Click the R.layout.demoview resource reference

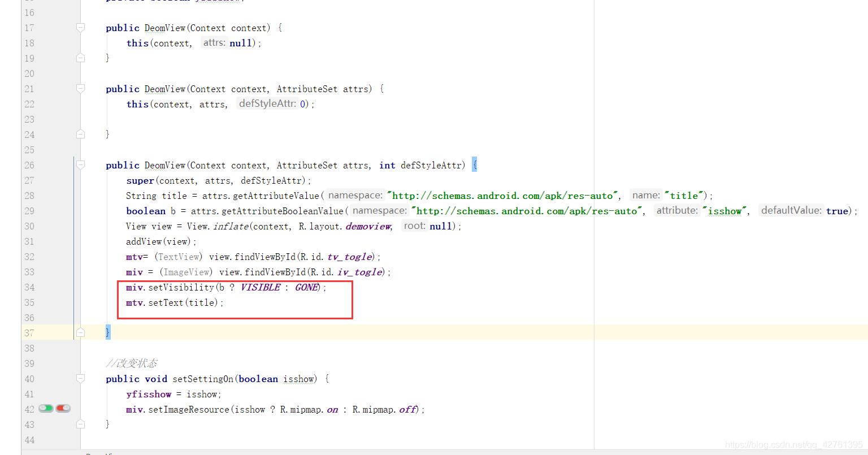point(367,226)
